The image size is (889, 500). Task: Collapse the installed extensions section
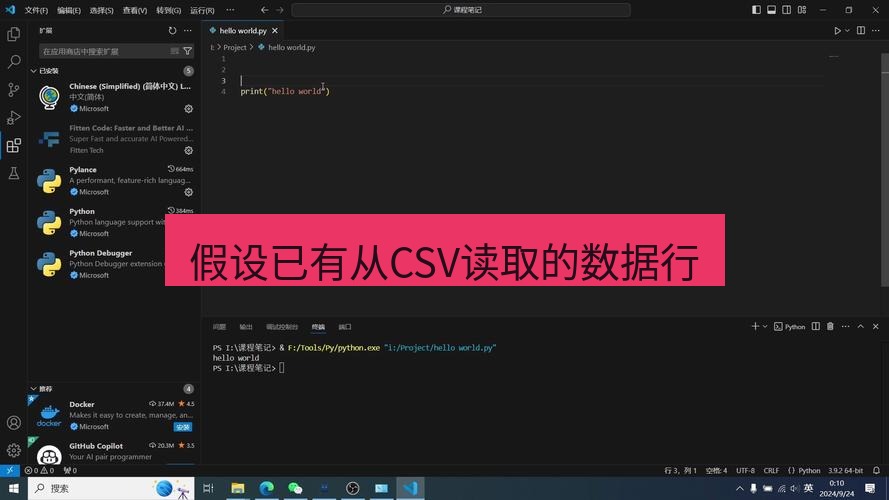[x=33, y=71]
